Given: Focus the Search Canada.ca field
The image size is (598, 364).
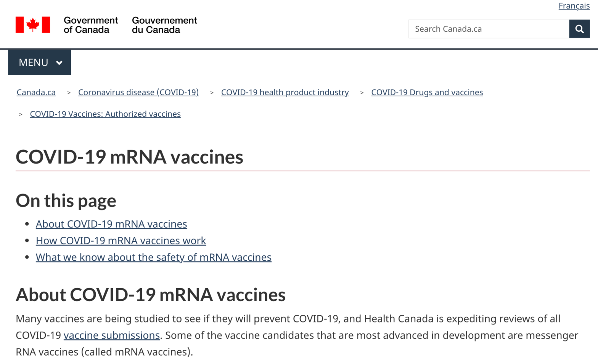Looking at the screenshot, I should pyautogui.click(x=489, y=29).
